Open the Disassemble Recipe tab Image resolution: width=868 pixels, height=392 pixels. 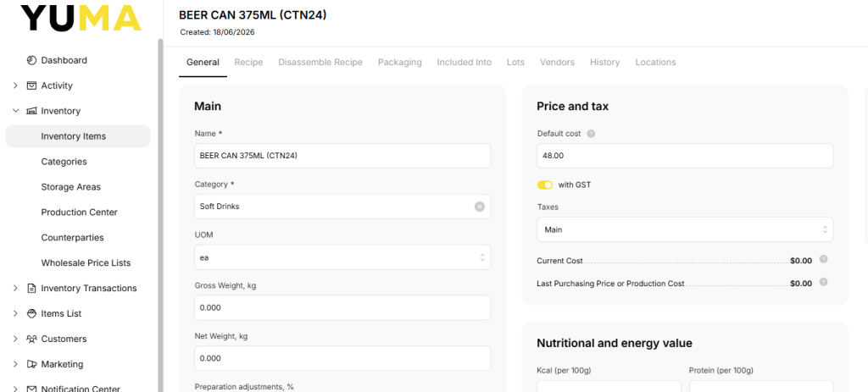coord(320,63)
